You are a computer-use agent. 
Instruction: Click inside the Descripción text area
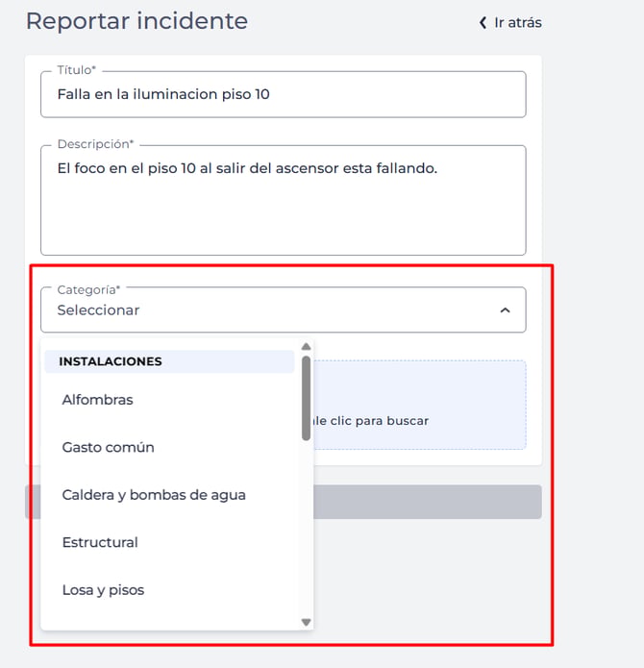coord(284,200)
